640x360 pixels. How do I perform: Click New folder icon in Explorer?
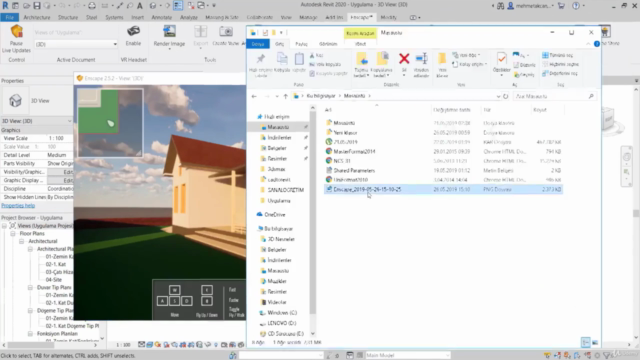coord(442,59)
